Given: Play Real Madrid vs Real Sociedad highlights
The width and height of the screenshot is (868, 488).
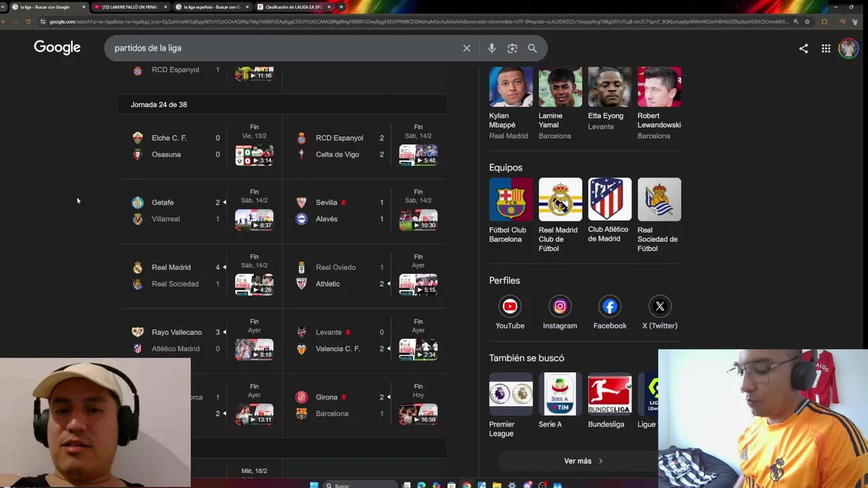Looking at the screenshot, I should click(254, 285).
